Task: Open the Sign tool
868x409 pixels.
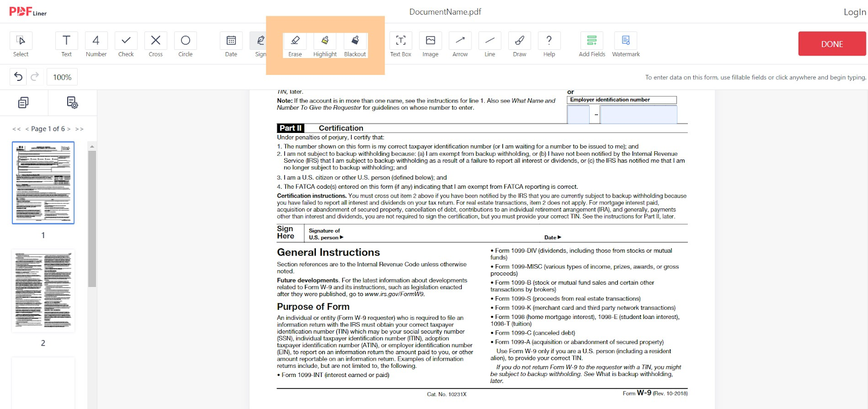Action: click(x=259, y=44)
